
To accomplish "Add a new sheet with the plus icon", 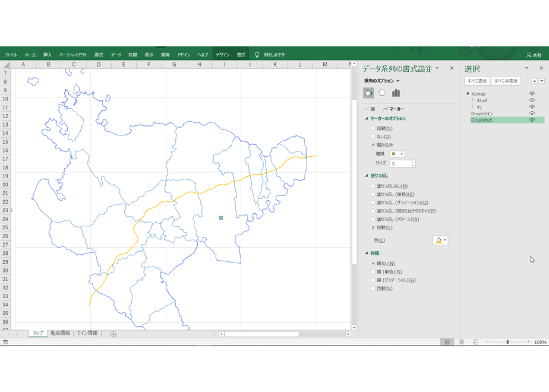I will 113,334.
